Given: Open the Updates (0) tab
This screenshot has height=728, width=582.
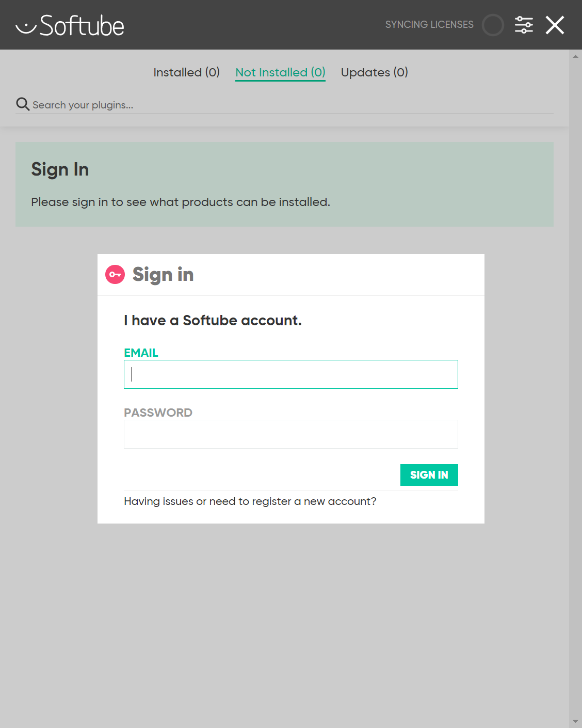Looking at the screenshot, I should coord(375,72).
